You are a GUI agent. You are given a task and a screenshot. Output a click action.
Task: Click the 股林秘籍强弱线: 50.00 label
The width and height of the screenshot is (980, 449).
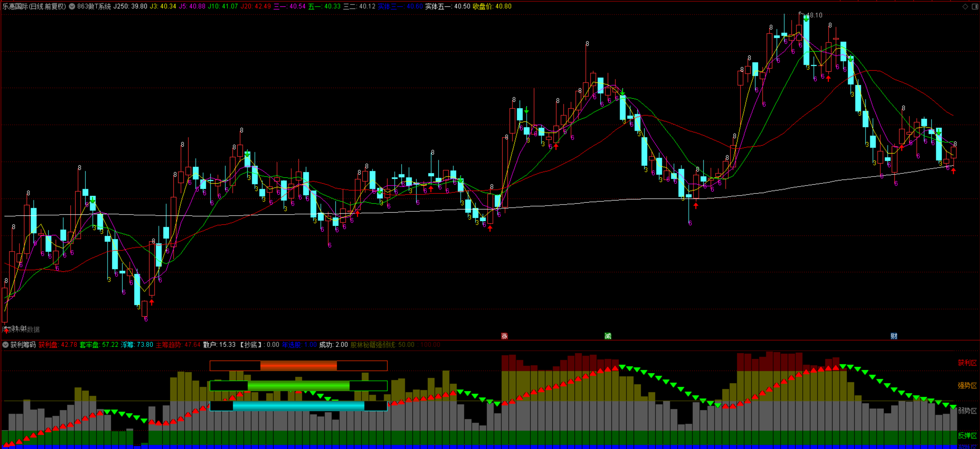pos(382,345)
